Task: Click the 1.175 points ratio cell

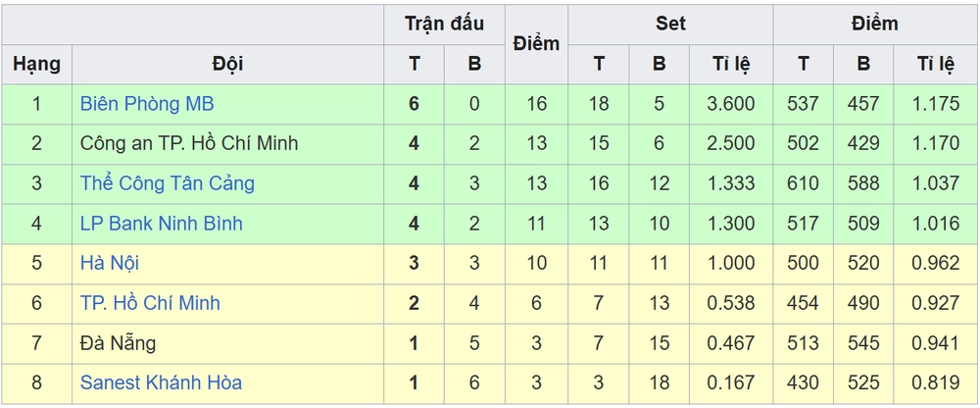Action: [x=938, y=103]
